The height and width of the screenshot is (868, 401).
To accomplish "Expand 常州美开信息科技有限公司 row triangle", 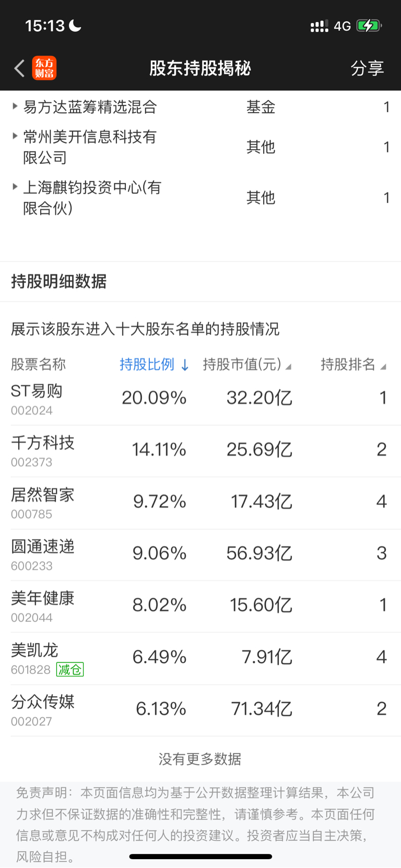I will click(x=15, y=136).
